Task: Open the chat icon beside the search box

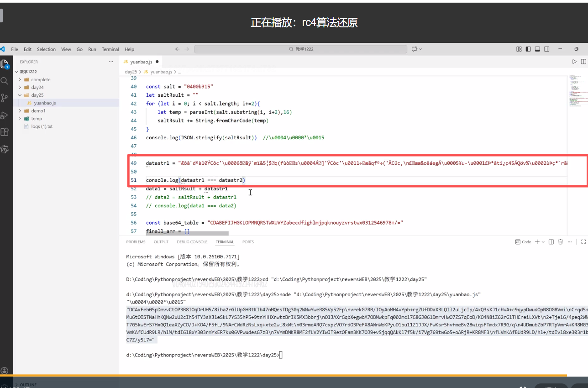Action: (415, 49)
